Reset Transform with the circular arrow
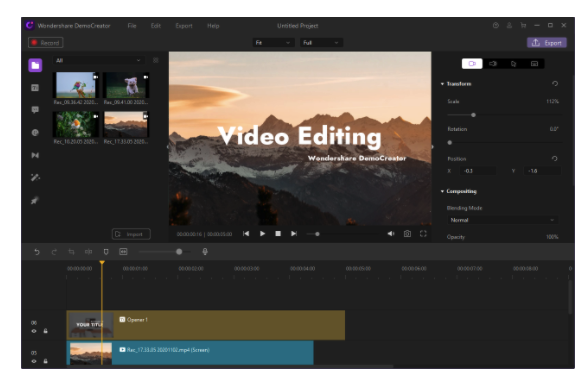Viewport: 585px width, 390px height. click(x=555, y=84)
